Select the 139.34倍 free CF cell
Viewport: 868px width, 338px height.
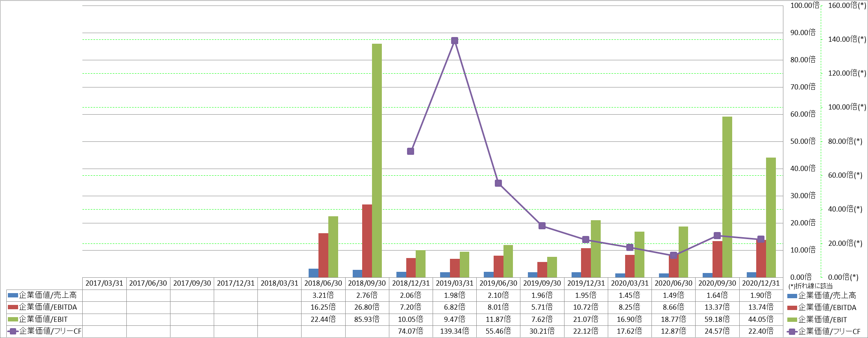455,331
